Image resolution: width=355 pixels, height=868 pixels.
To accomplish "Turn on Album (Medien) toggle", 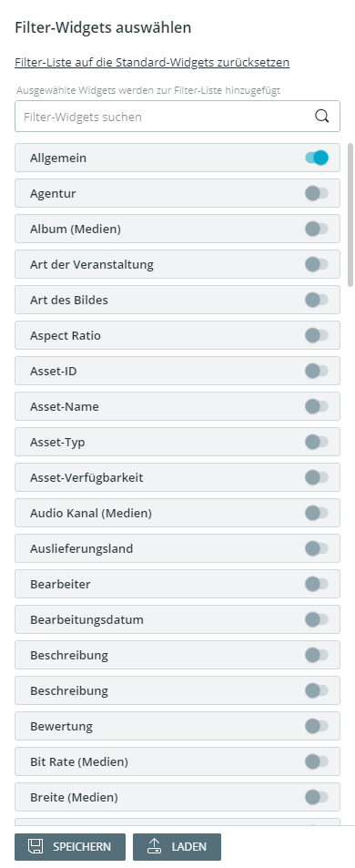I will click(317, 229).
